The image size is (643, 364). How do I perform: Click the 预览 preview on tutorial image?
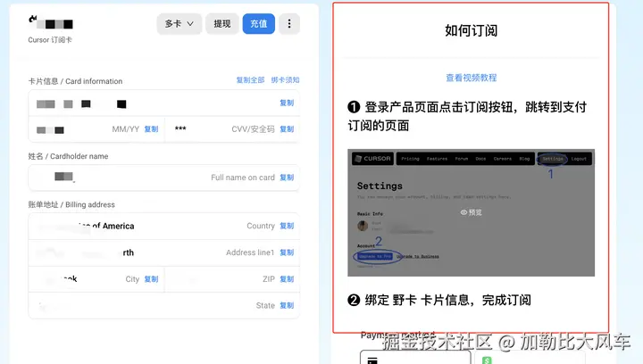tap(472, 212)
